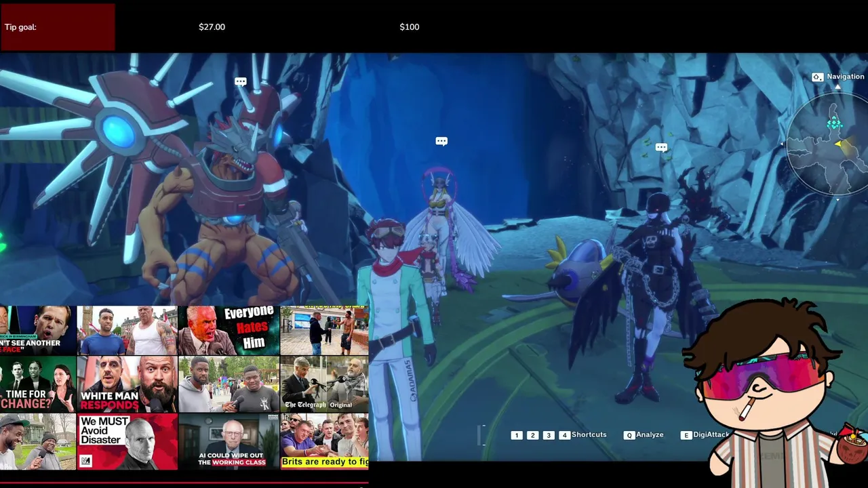Click the speech bubble above the angel Digimon
The image size is (868, 488).
coord(441,141)
